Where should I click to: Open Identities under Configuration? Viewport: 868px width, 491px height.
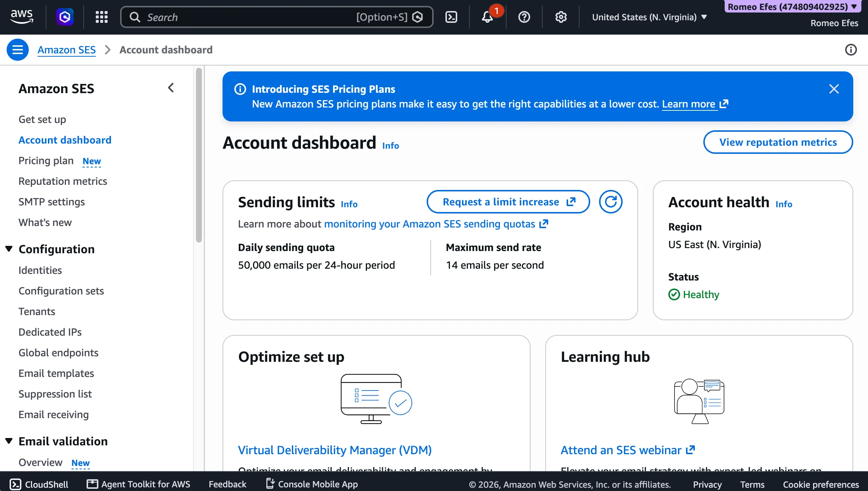pos(40,271)
